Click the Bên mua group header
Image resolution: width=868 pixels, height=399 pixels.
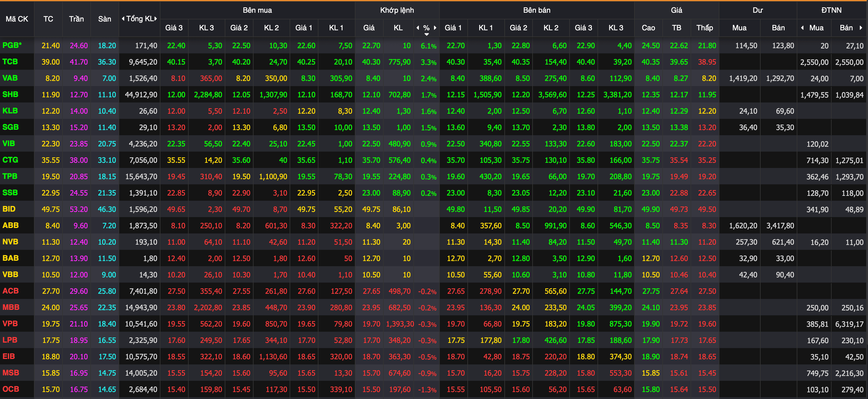click(257, 10)
